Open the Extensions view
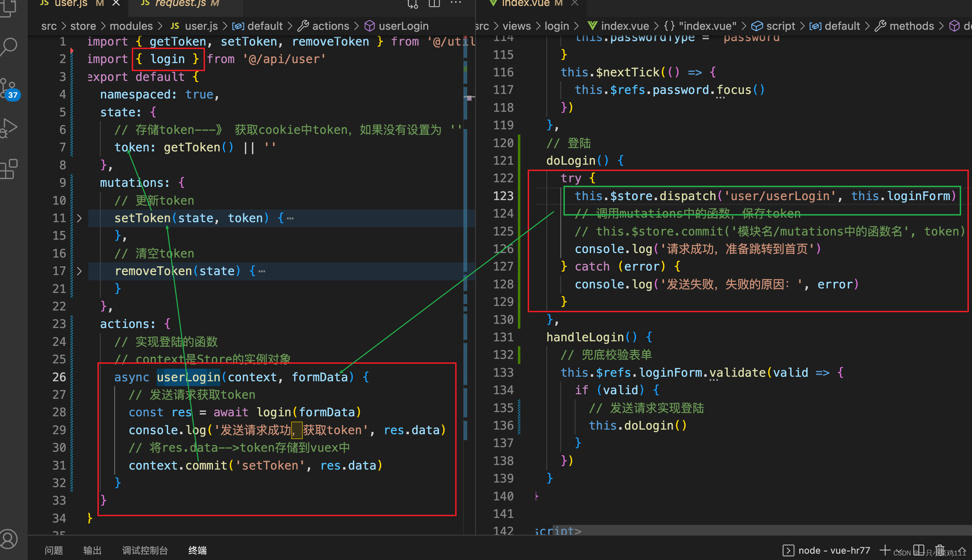 [x=9, y=169]
